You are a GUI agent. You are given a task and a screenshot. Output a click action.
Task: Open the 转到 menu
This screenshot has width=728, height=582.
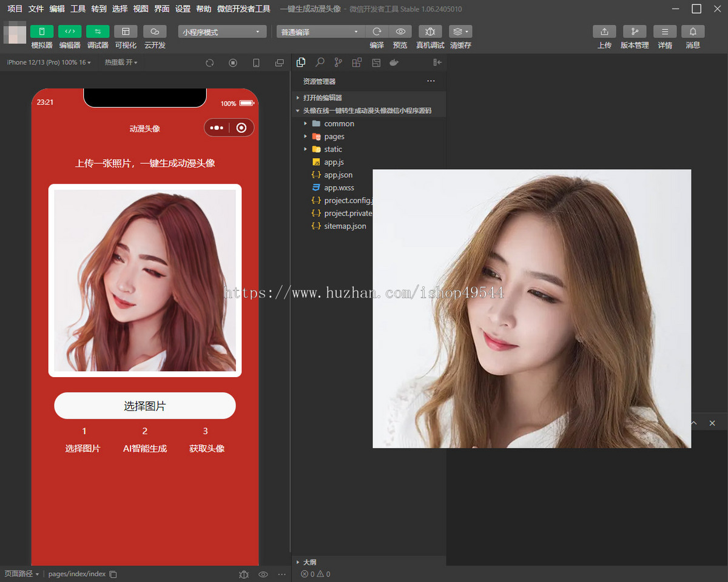point(99,9)
